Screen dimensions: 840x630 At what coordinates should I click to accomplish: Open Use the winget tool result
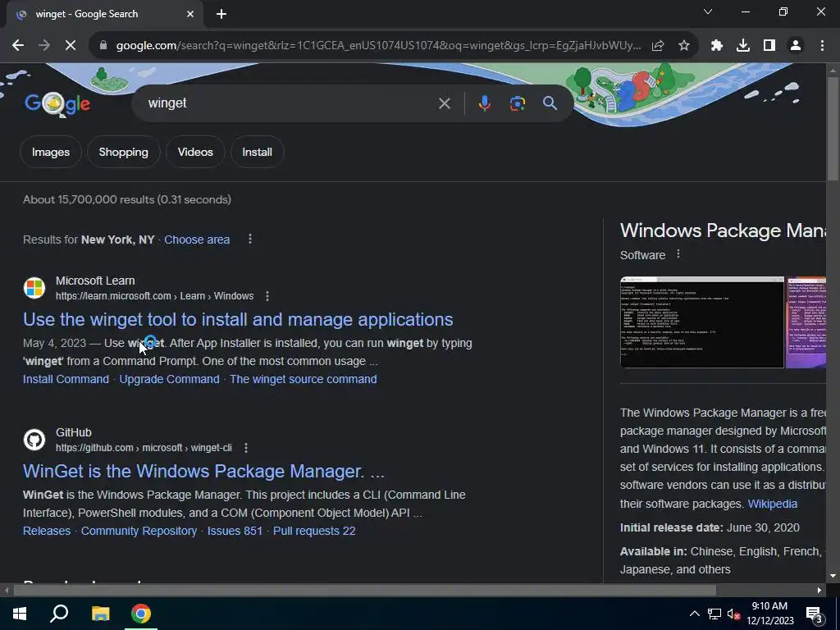pyautogui.click(x=238, y=319)
